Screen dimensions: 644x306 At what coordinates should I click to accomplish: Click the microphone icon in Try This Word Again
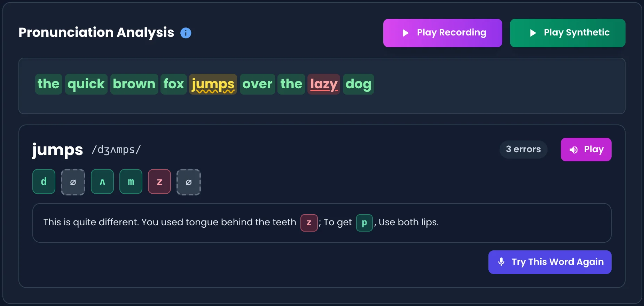501,262
